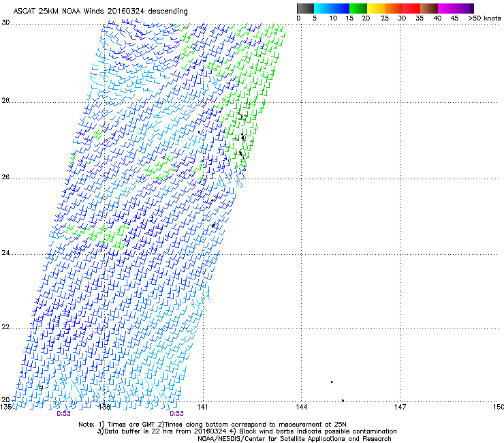Pick the magenta 40–45 knots legend segment

[447, 8]
